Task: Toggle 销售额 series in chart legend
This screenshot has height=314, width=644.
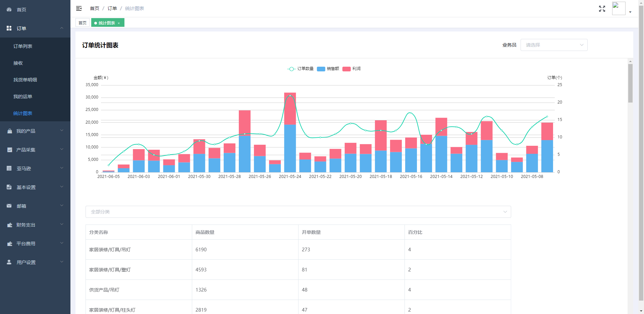Action: point(328,69)
